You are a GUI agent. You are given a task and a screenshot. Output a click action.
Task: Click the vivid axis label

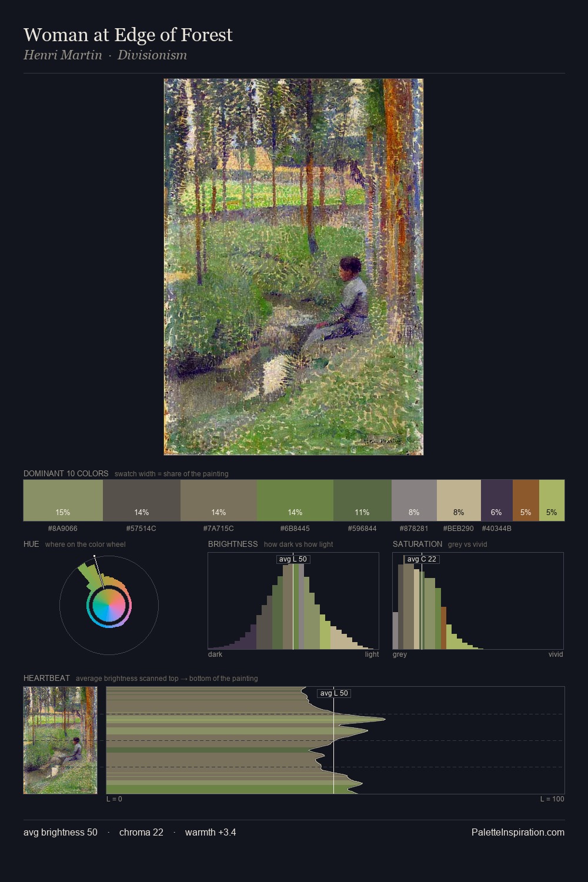pyautogui.click(x=556, y=654)
